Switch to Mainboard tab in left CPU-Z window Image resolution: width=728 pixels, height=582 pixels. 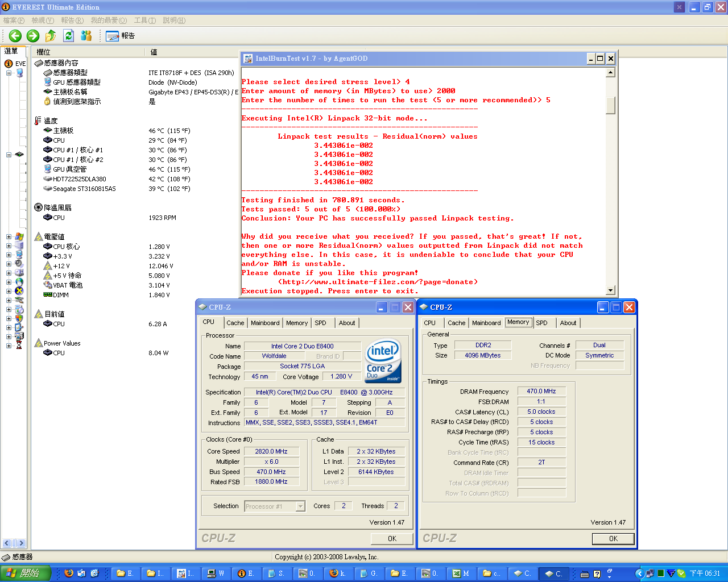(265, 323)
